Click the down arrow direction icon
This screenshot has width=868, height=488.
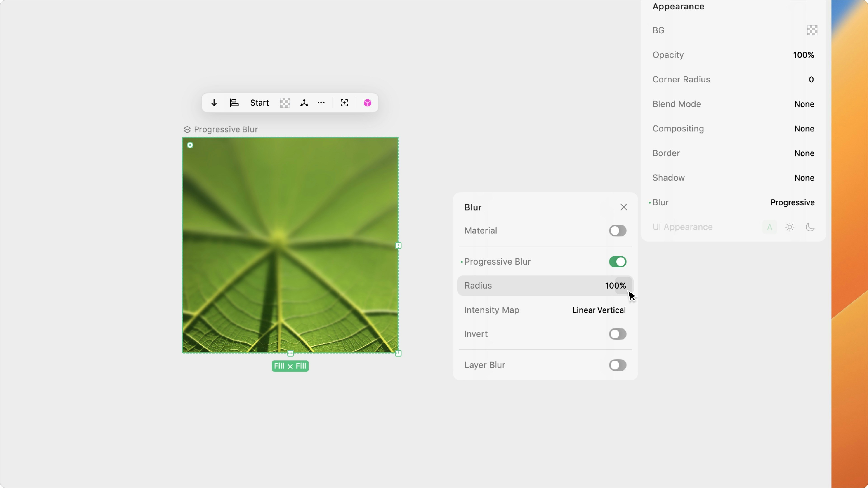(x=214, y=103)
